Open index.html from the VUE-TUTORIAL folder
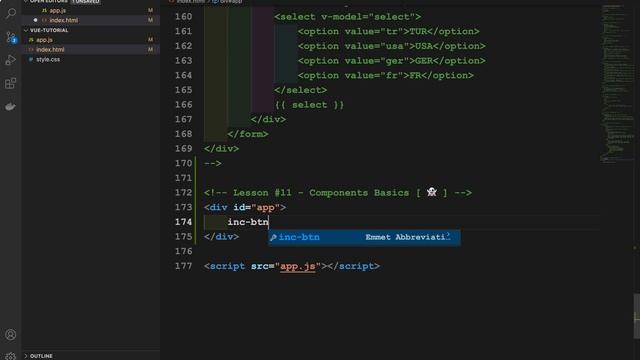 click(x=50, y=49)
